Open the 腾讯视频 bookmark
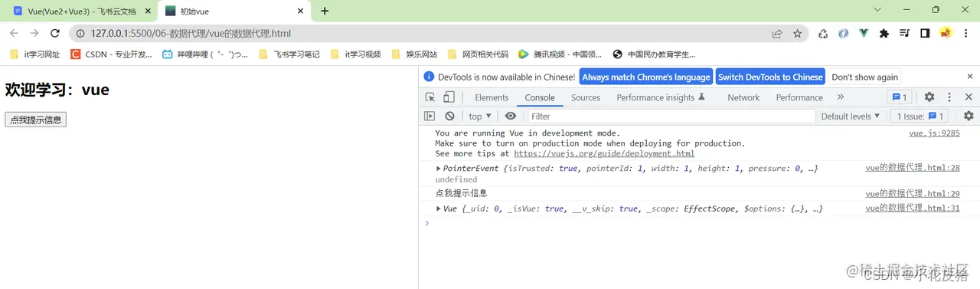Viewport: 980px width, 289px height. click(x=560, y=54)
